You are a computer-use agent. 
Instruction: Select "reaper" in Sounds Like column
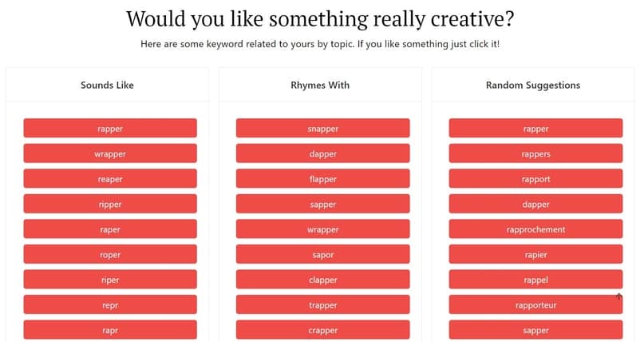coord(110,179)
